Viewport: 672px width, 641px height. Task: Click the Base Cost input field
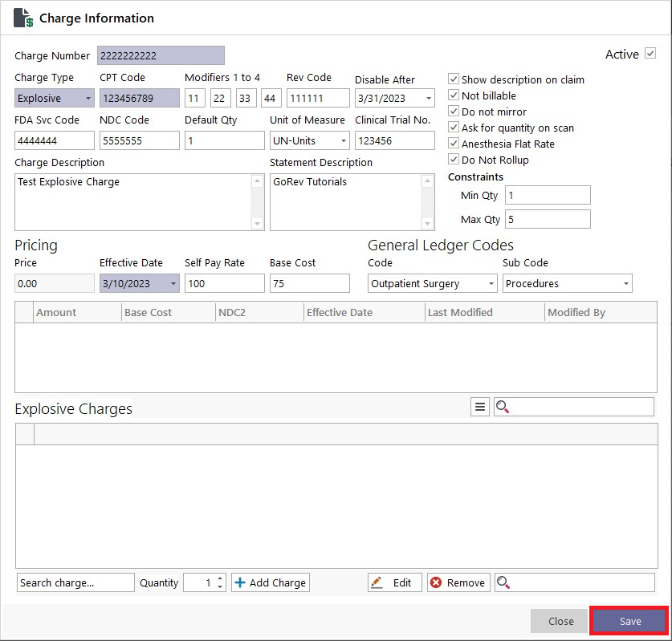[309, 283]
